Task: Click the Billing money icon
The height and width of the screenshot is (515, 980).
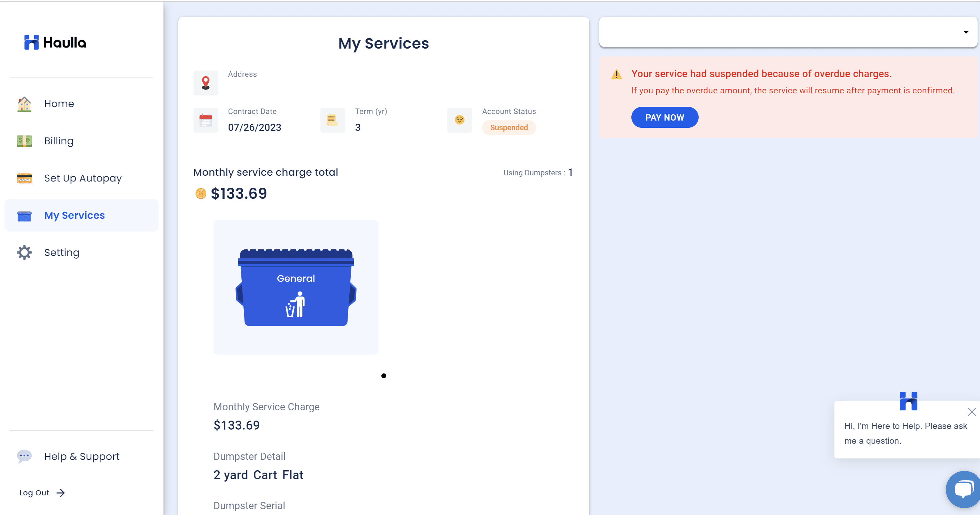Action: point(24,141)
